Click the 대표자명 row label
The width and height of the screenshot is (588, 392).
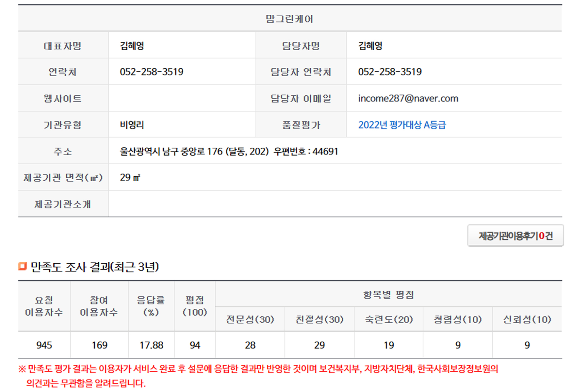(x=63, y=45)
